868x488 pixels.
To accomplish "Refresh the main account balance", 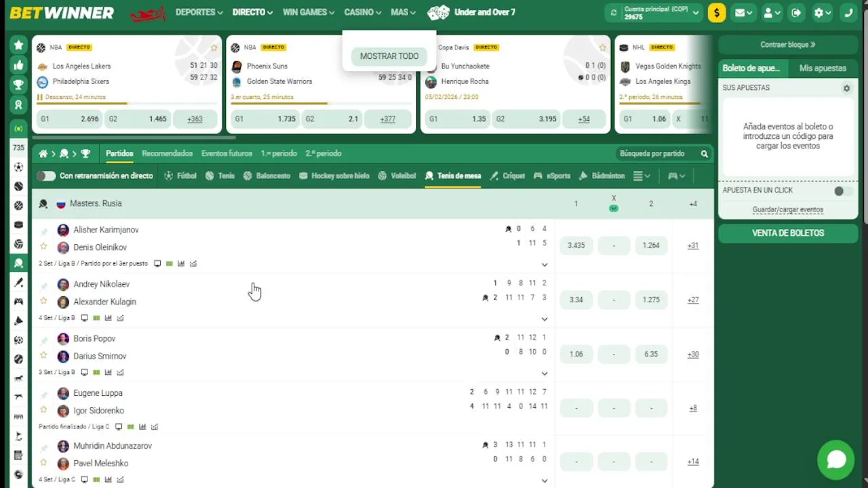I will click(x=614, y=12).
